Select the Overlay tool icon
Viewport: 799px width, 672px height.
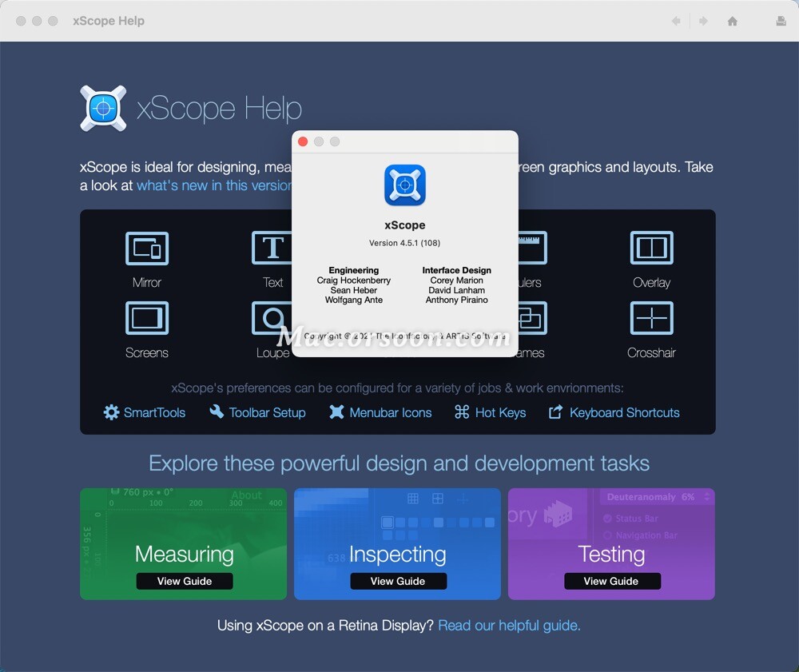coord(652,248)
